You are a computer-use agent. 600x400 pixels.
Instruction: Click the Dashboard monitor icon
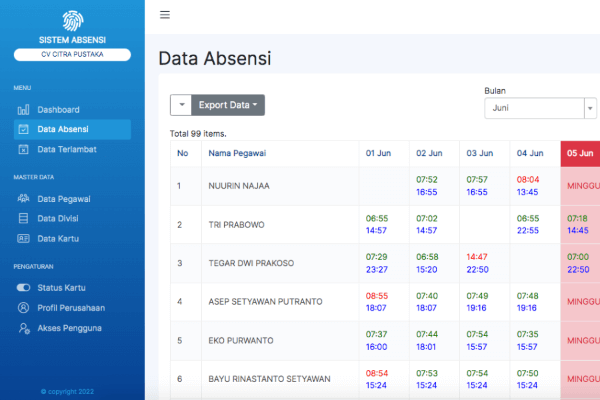[24, 110]
